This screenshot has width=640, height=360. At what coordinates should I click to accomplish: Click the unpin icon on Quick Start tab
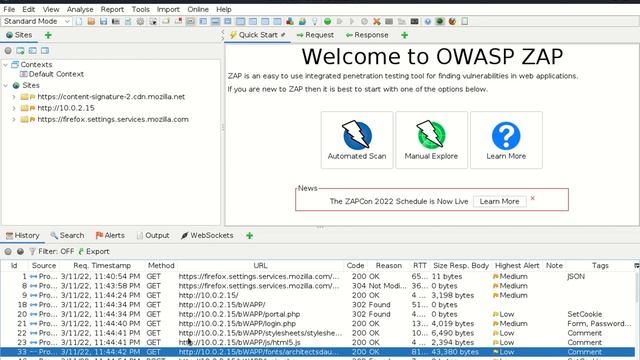pyautogui.click(x=283, y=35)
